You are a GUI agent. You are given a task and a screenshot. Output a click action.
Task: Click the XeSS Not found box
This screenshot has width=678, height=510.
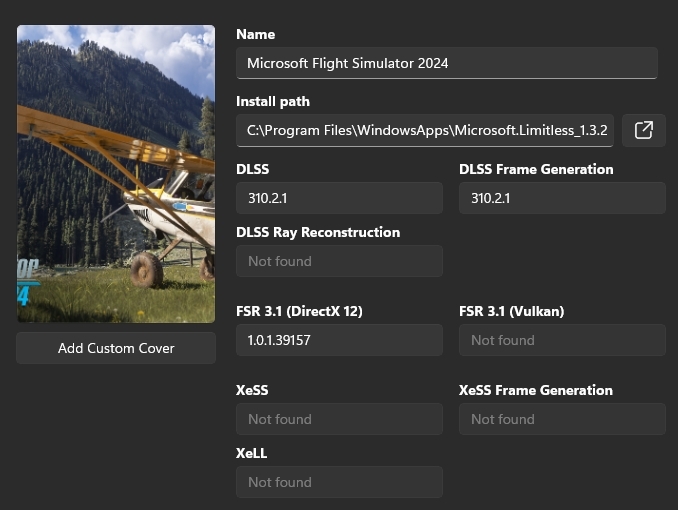click(339, 419)
